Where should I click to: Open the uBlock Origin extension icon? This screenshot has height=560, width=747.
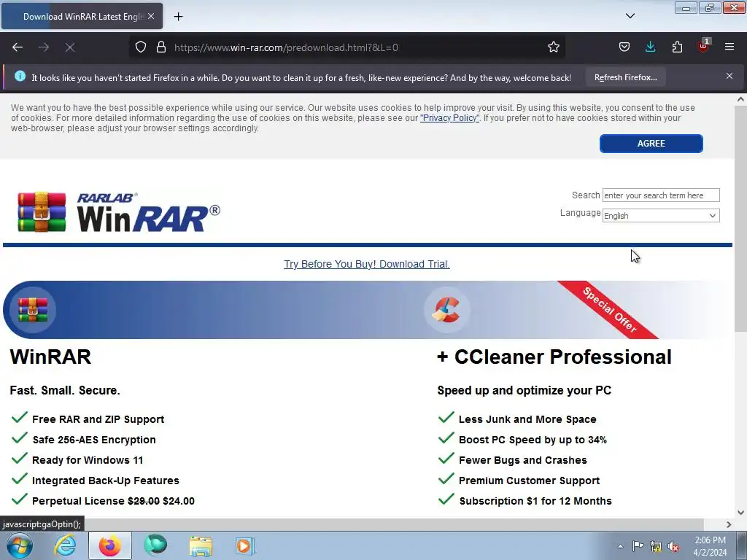[x=703, y=46]
